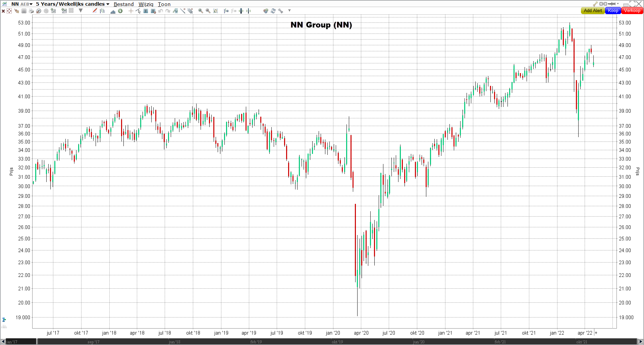Select the red pencil draw tool
The image size is (644, 345).
(x=95, y=11)
